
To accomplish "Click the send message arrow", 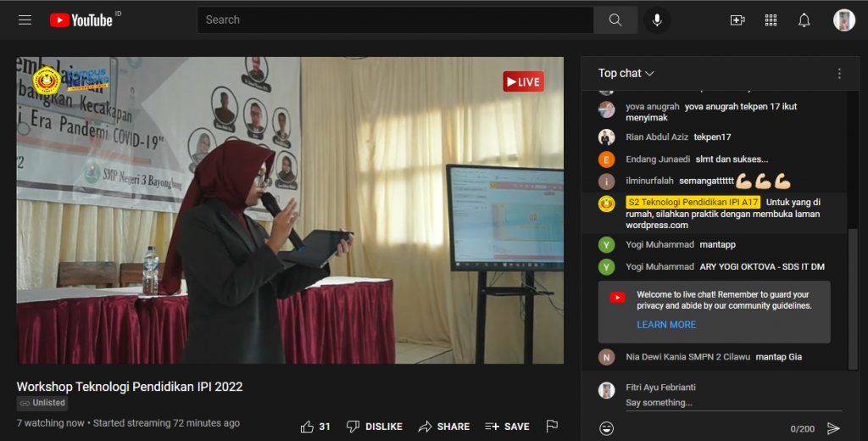I will (x=833, y=428).
